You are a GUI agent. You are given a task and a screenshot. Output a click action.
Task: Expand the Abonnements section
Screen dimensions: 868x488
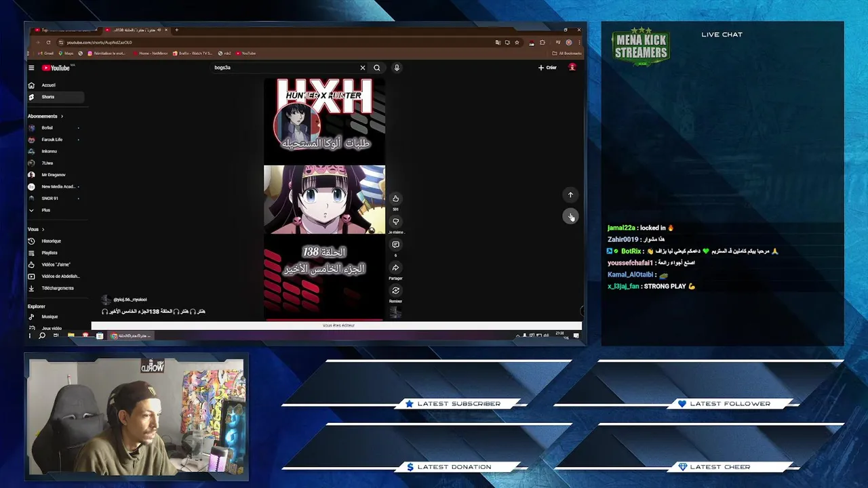45,116
